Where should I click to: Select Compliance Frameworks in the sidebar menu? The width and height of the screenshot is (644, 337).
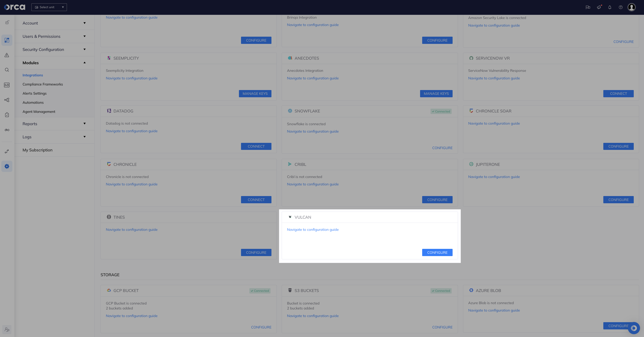tap(43, 84)
